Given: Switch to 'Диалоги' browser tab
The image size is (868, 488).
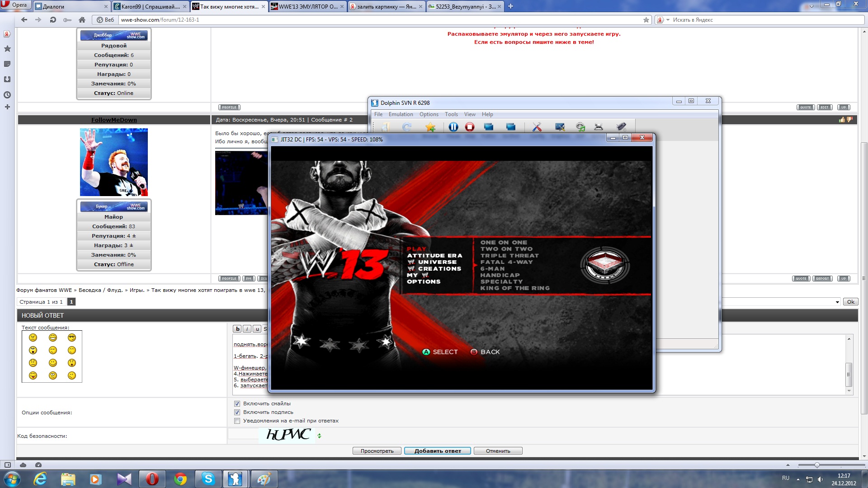Looking at the screenshot, I should click(72, 6).
